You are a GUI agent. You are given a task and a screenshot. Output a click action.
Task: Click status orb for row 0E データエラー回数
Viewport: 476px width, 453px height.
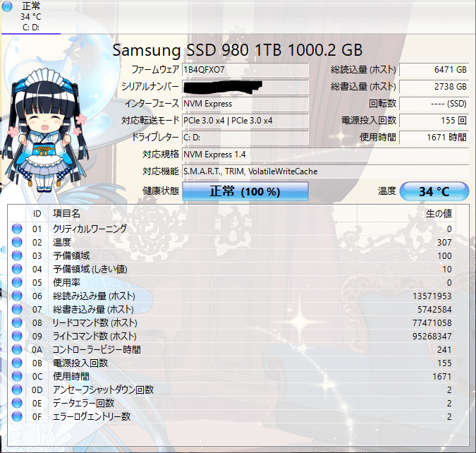17,403
